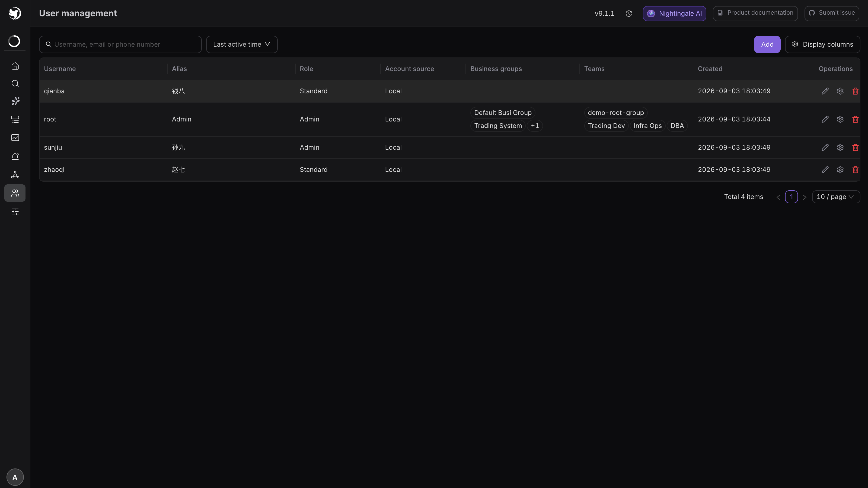Open Product documentation link
The image size is (868, 488).
pyautogui.click(x=755, y=13)
